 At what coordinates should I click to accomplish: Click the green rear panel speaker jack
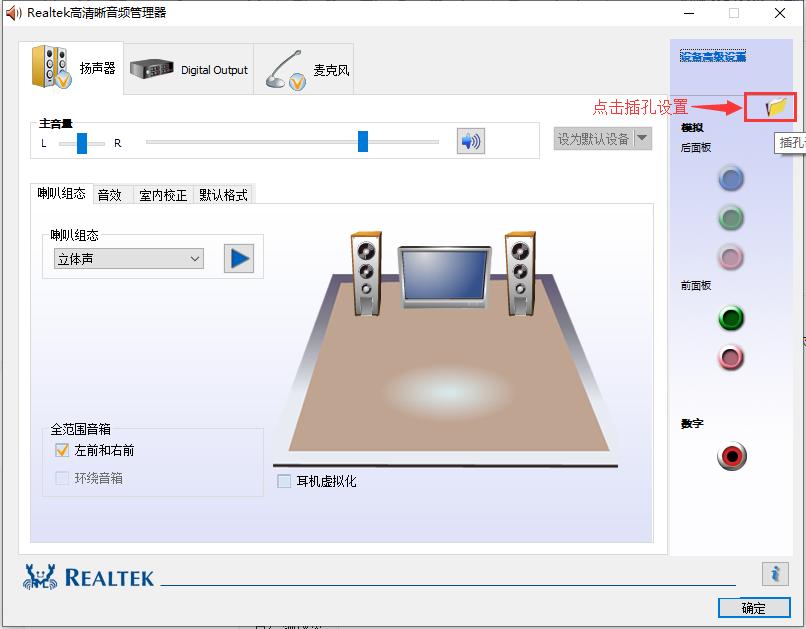pos(731,218)
